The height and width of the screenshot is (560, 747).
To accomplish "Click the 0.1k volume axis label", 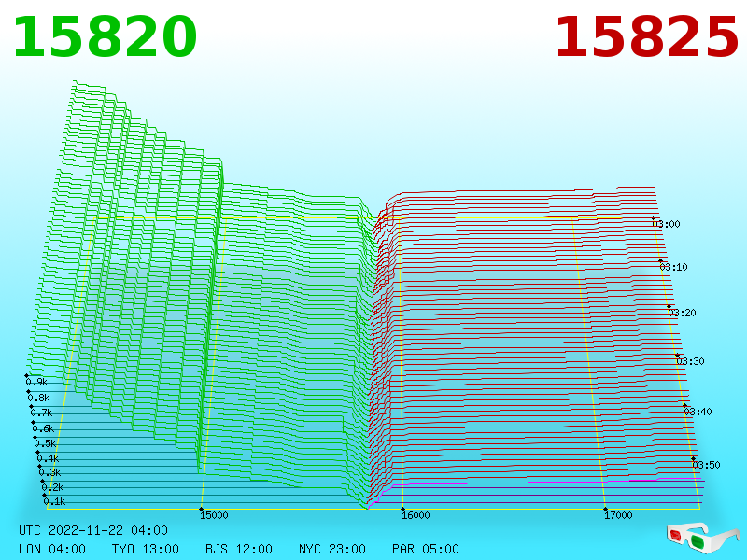I will tap(55, 501).
